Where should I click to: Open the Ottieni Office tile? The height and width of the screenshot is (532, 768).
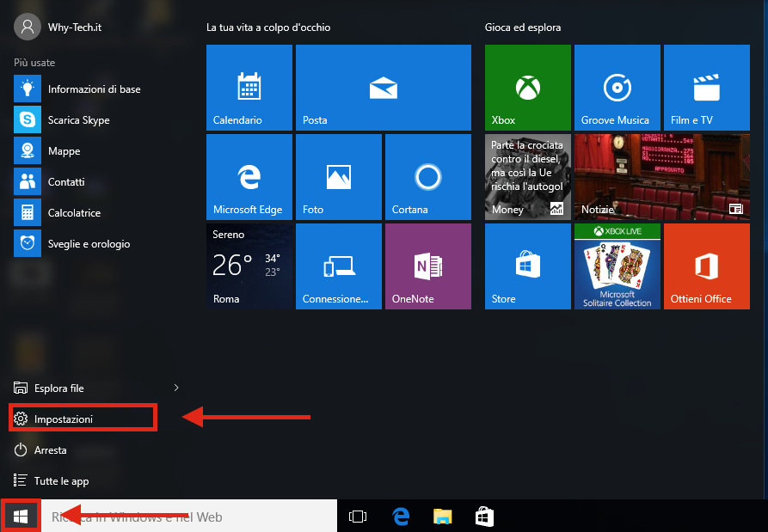click(707, 266)
